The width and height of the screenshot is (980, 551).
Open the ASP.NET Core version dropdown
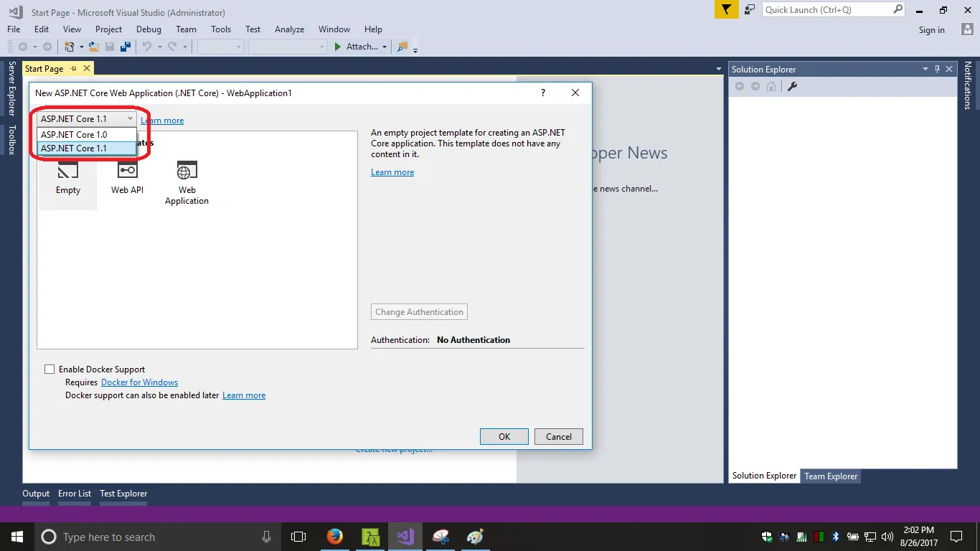[87, 118]
